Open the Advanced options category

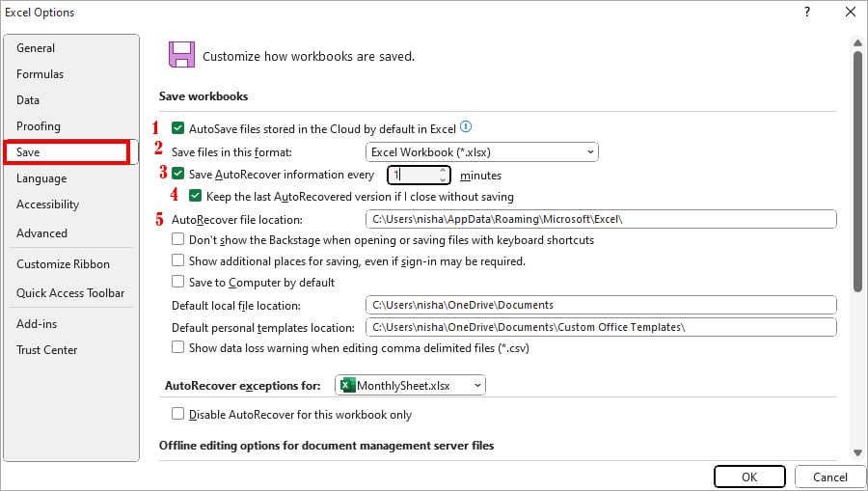41,233
